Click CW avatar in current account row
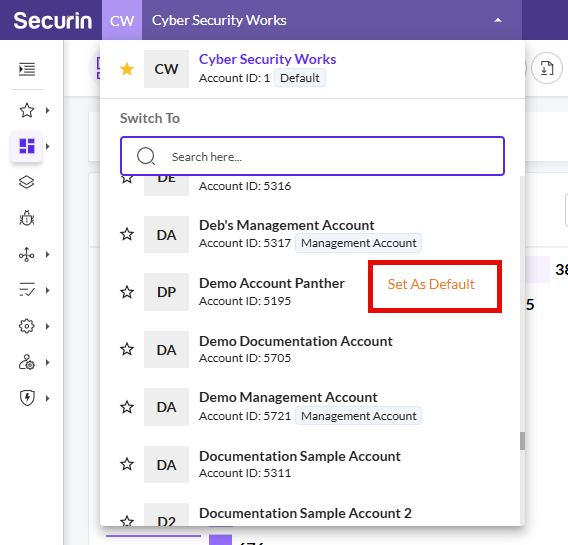The height and width of the screenshot is (545, 568). tap(166, 69)
